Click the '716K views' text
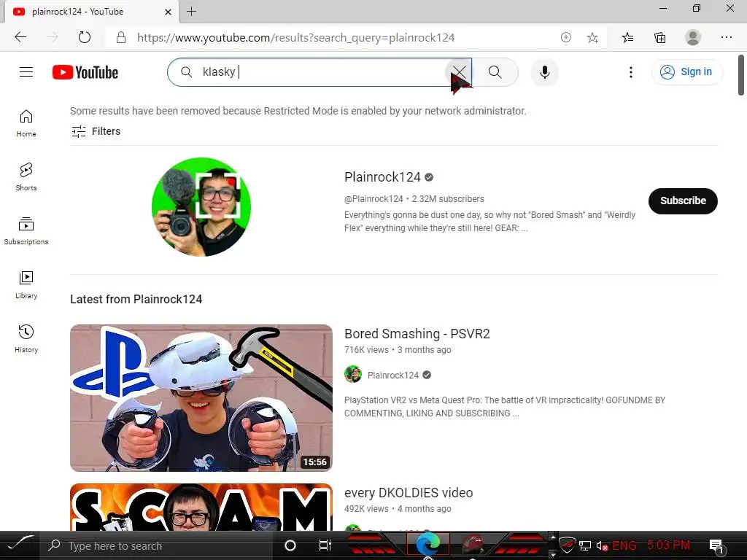Image resolution: width=747 pixels, height=560 pixels. click(366, 350)
